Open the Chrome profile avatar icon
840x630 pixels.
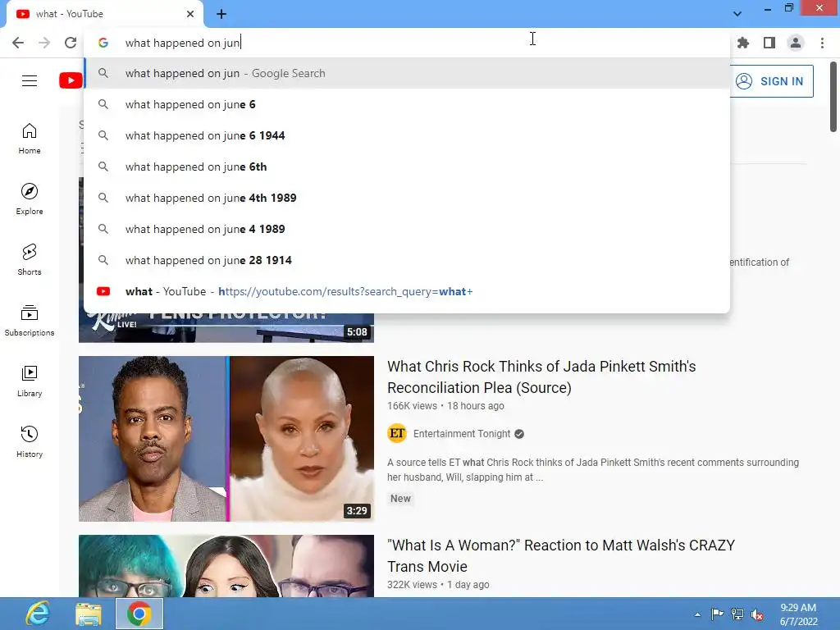point(796,43)
